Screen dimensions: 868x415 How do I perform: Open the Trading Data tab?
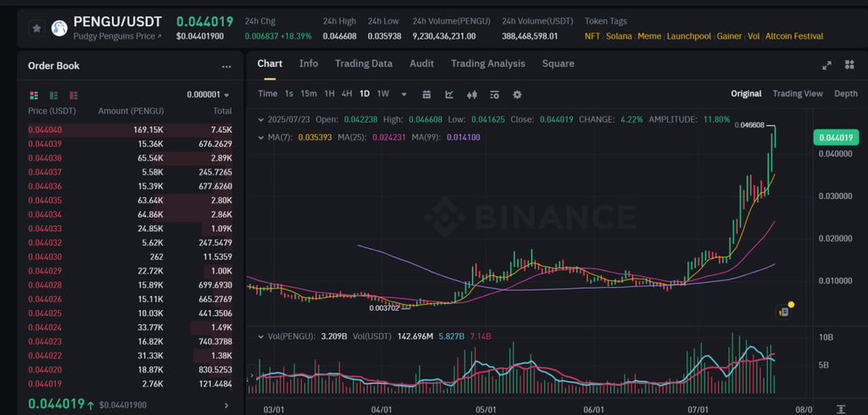364,64
